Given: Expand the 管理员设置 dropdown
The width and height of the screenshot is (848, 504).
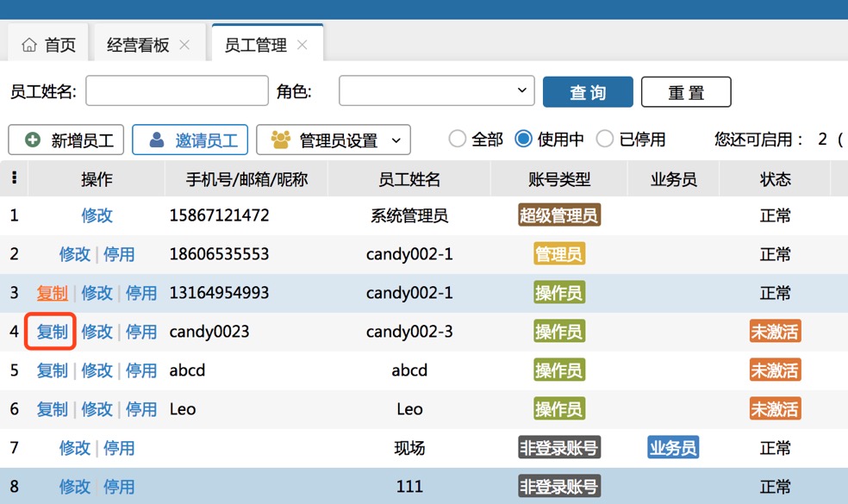Looking at the screenshot, I should [x=334, y=140].
